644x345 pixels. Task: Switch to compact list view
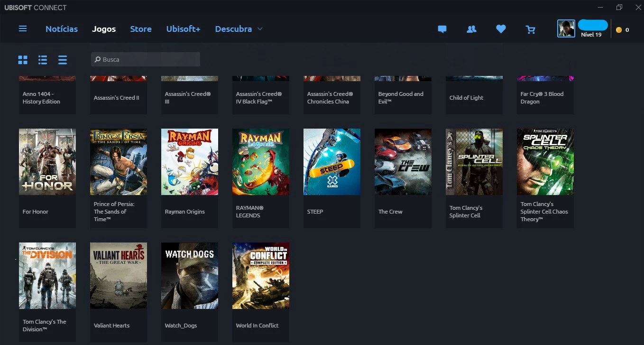63,60
